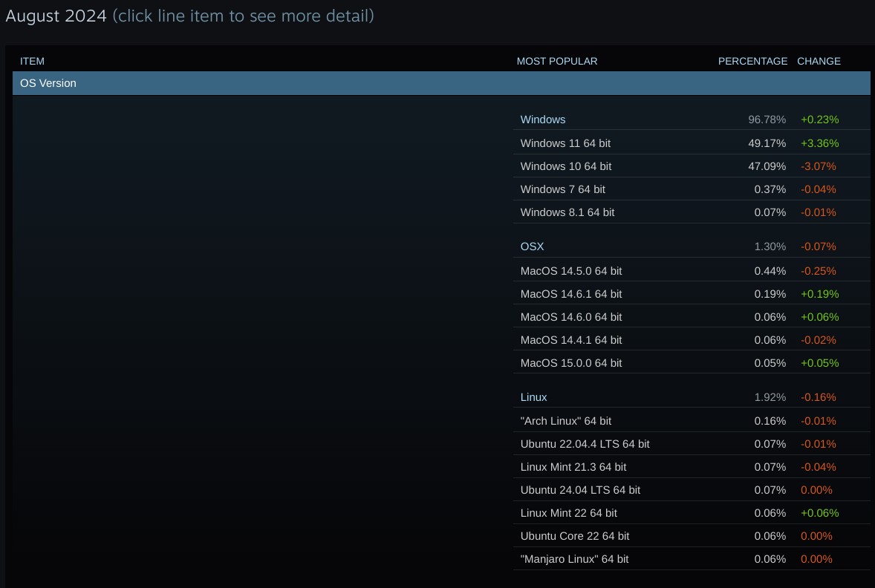Click OSX total percentage 1.30%
This screenshot has width=875, height=588.
tap(770, 246)
